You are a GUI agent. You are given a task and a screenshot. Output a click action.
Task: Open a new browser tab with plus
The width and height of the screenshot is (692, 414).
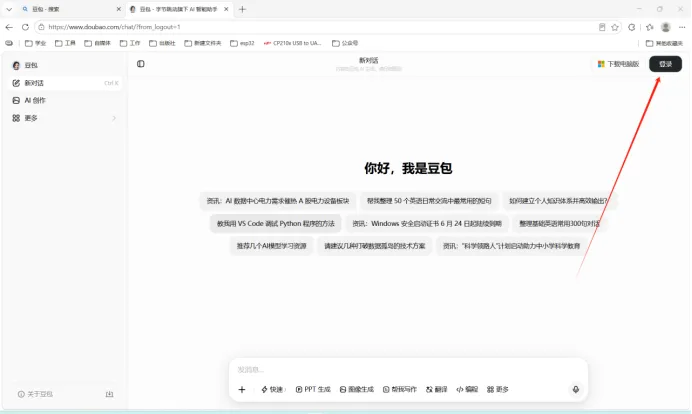pos(242,9)
